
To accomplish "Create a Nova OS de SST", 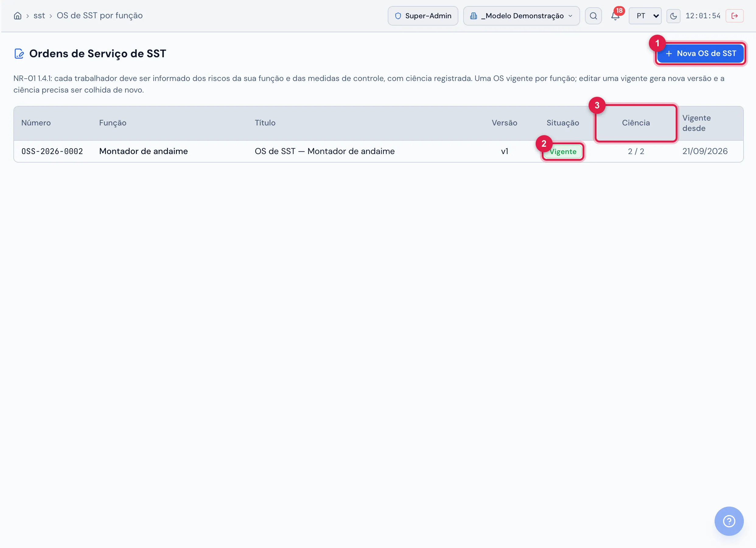I will coord(700,53).
